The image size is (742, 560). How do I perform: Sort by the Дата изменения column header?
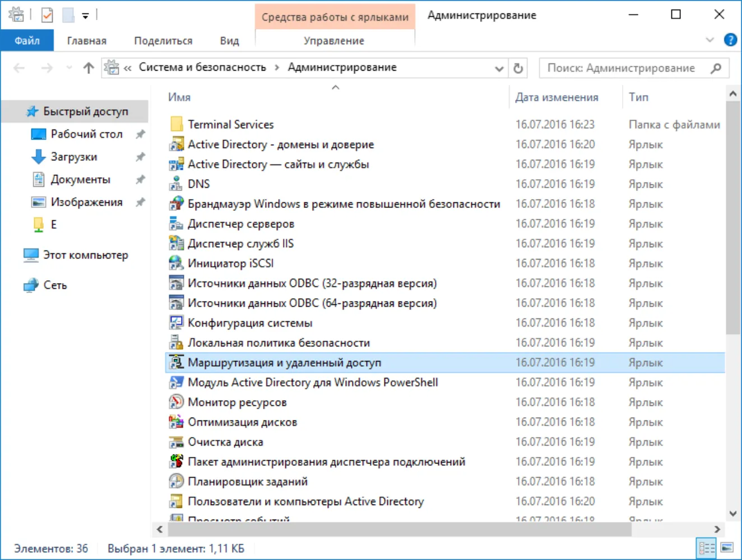(x=556, y=97)
